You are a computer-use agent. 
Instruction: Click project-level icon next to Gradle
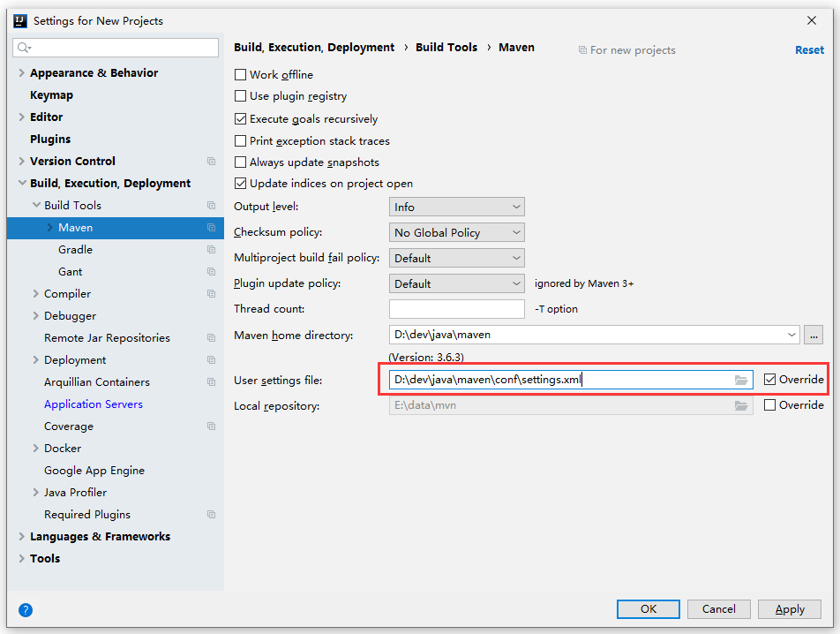211,250
